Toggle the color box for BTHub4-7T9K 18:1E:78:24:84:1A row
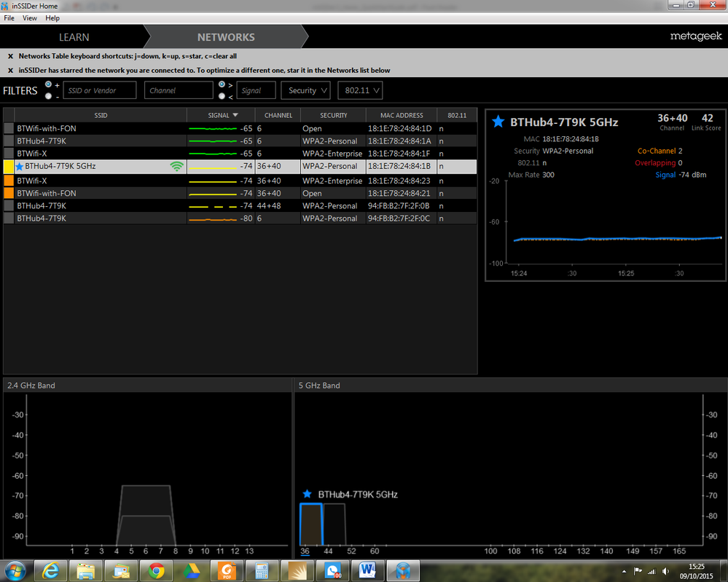This screenshot has height=582, width=728. pyautogui.click(x=9, y=141)
